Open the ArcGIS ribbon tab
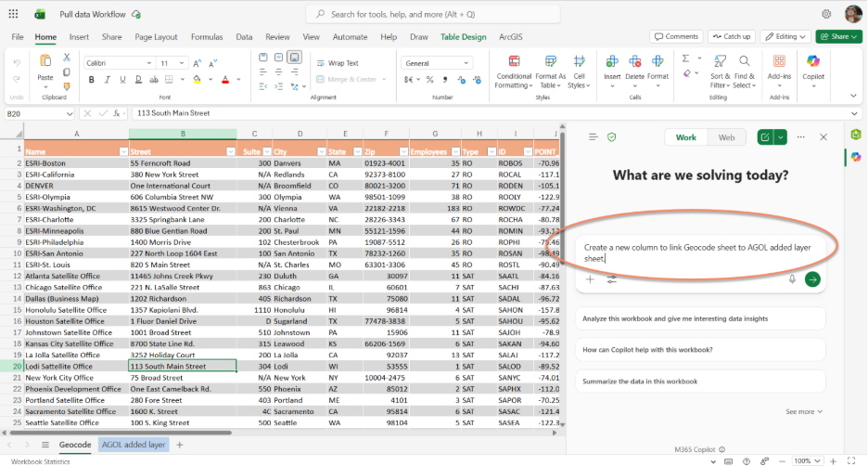Screen dimensions: 868x466 point(510,36)
